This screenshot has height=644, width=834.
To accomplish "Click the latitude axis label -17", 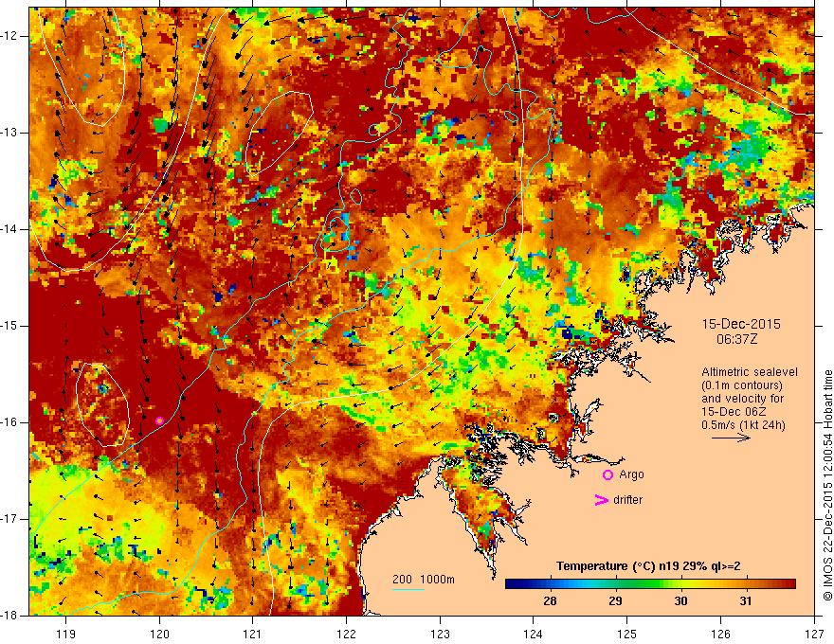I will click(x=9, y=519).
